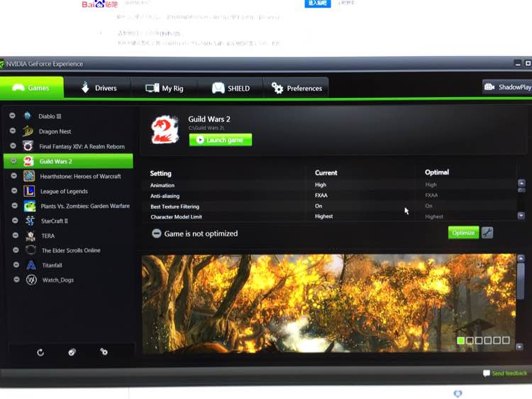Open the My Rig tab
The image size is (532, 399).
[165, 88]
